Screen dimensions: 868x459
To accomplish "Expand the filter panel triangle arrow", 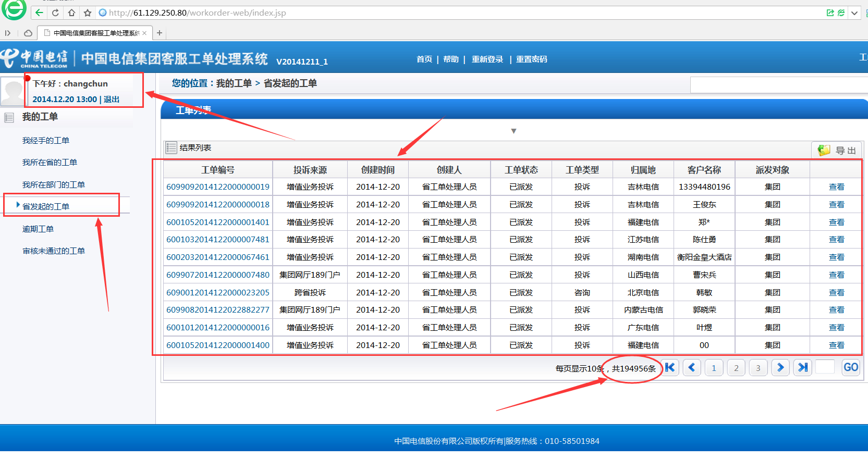I will pyautogui.click(x=514, y=131).
